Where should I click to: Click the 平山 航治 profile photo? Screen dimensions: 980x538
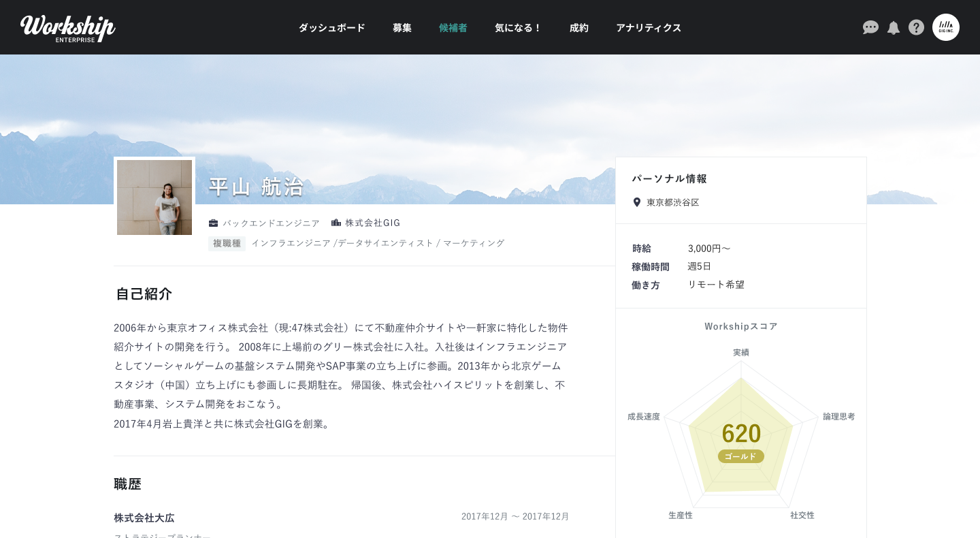pos(154,197)
